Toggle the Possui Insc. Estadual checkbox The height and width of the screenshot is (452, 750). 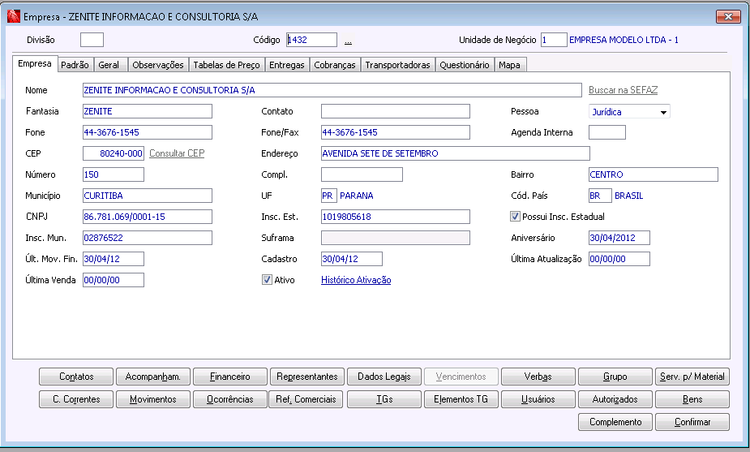pos(515,217)
